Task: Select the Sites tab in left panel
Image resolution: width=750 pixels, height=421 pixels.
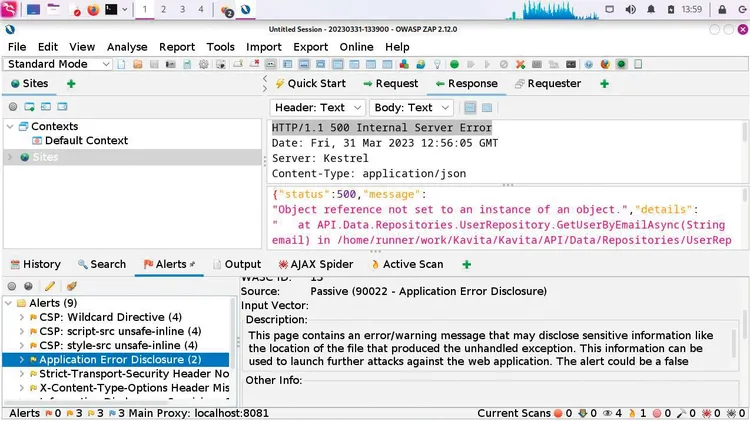Action: click(x=30, y=84)
